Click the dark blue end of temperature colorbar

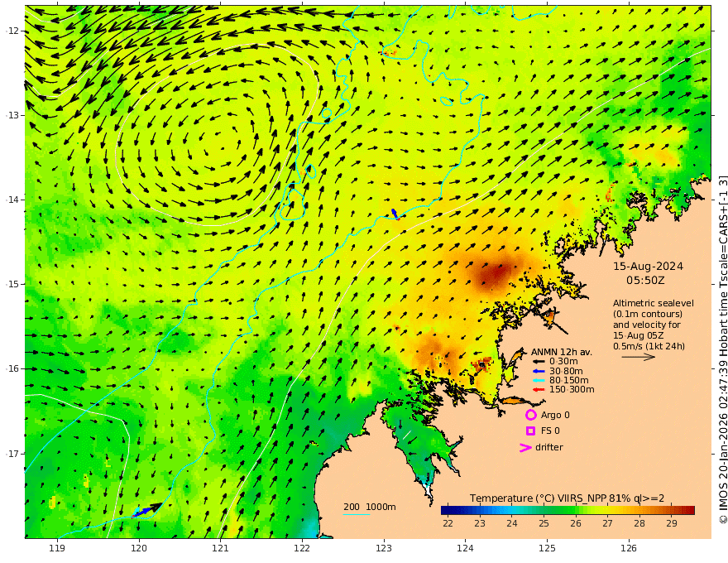click(x=446, y=510)
